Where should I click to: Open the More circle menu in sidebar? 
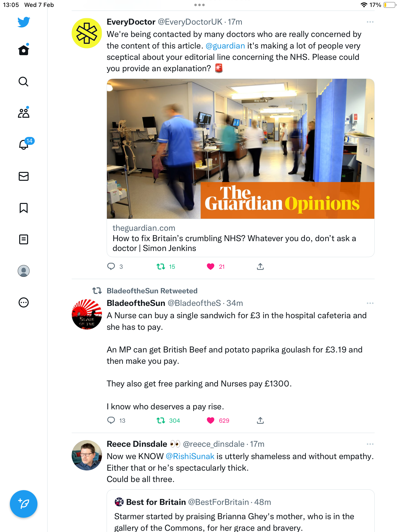pyautogui.click(x=24, y=302)
